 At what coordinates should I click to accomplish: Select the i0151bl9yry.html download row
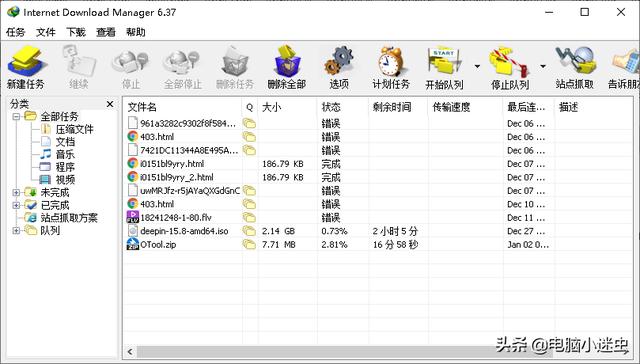coord(378,164)
